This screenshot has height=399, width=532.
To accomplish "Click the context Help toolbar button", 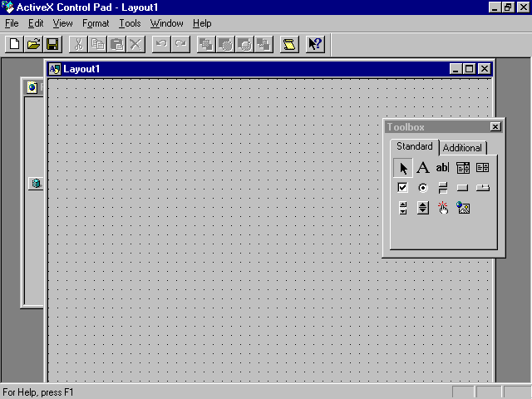I will tap(315, 44).
